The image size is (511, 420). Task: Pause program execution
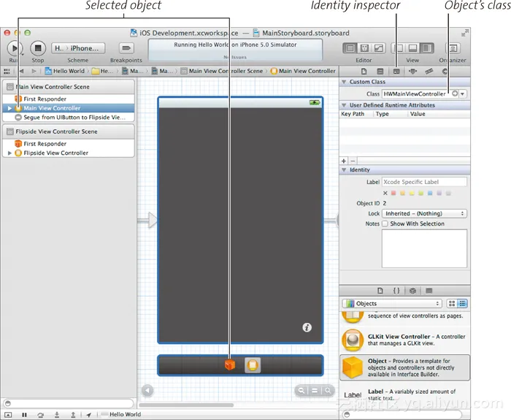24,415
